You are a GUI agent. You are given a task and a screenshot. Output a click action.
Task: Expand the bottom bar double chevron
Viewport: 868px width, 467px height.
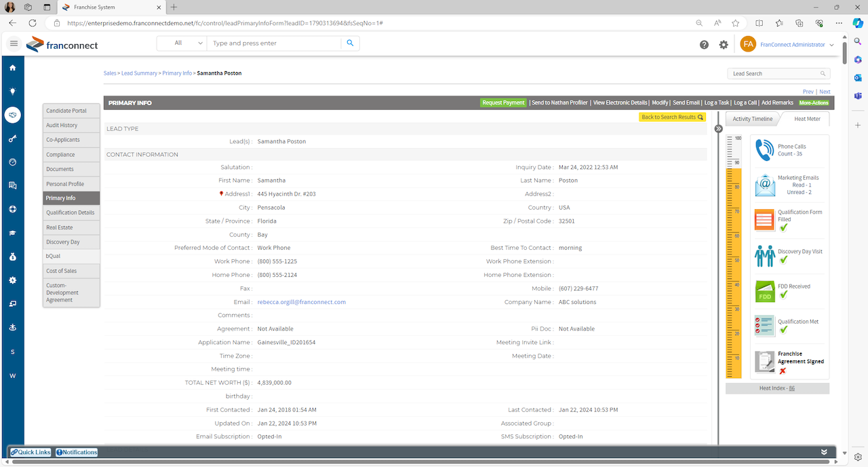(x=824, y=452)
